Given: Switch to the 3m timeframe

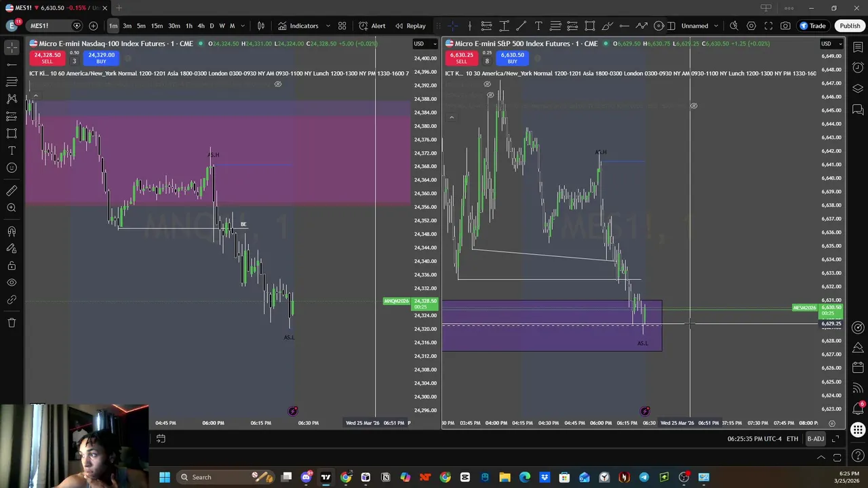Looking at the screenshot, I should tap(127, 26).
